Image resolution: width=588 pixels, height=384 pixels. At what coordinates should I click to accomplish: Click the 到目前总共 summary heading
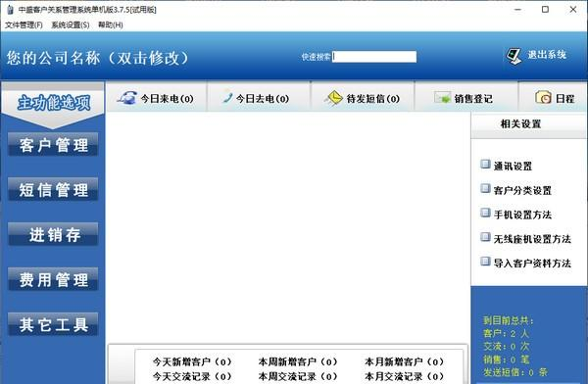(x=508, y=320)
